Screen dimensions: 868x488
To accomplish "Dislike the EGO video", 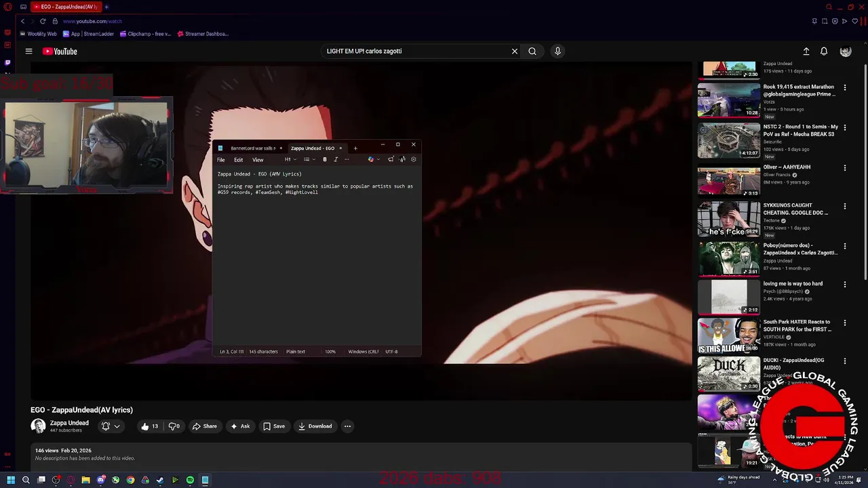I will (174, 426).
